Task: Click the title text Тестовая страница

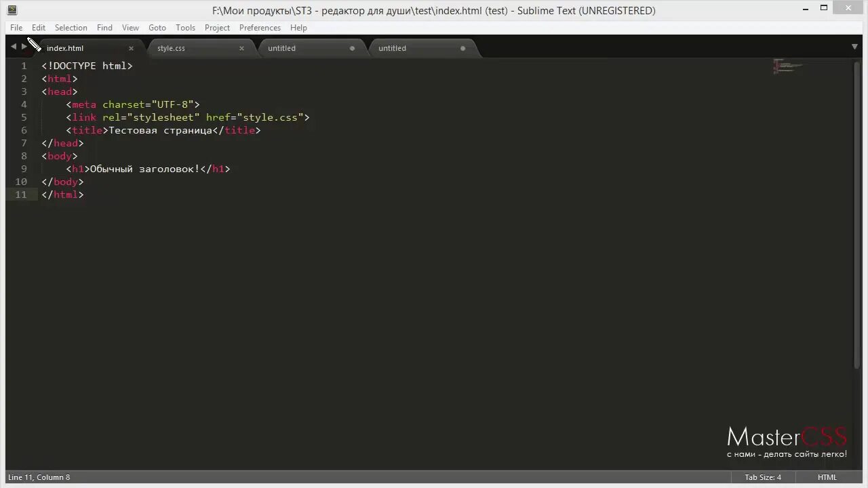Action: [x=161, y=130]
